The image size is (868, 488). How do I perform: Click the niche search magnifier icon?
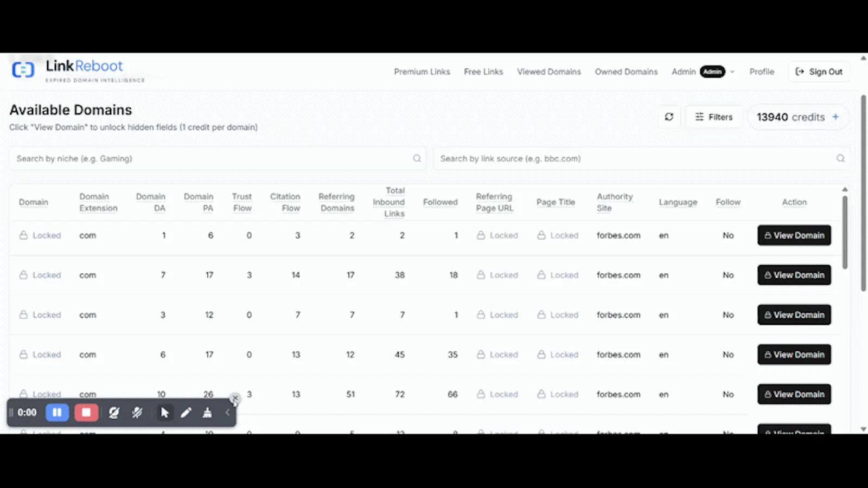click(417, 158)
